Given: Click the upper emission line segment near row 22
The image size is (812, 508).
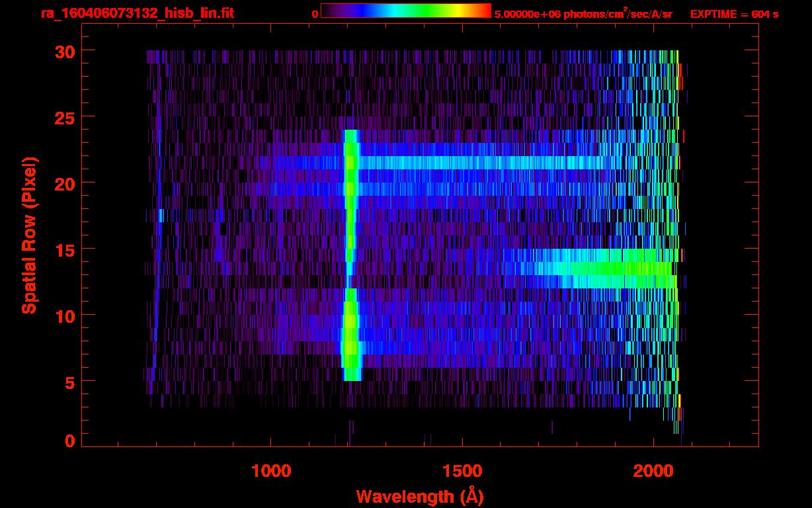Looking at the screenshot, I should [351, 149].
